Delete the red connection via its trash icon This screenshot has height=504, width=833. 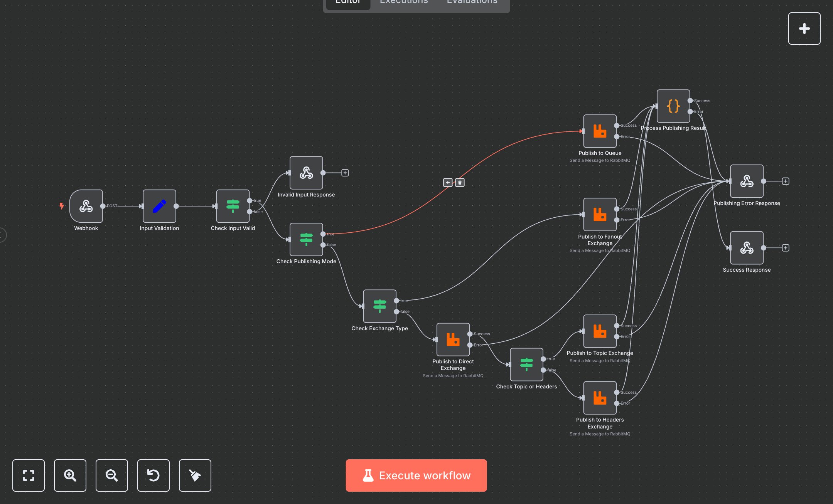click(x=459, y=182)
